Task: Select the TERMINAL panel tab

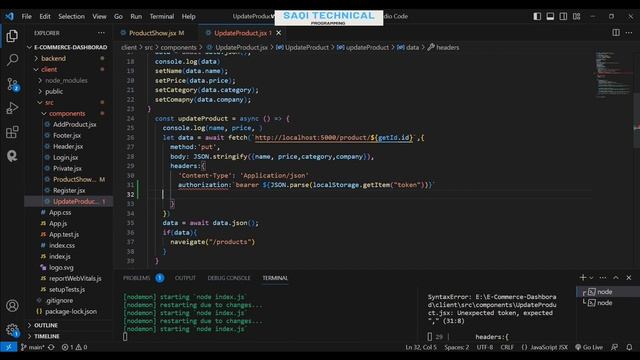Action: [x=275, y=278]
